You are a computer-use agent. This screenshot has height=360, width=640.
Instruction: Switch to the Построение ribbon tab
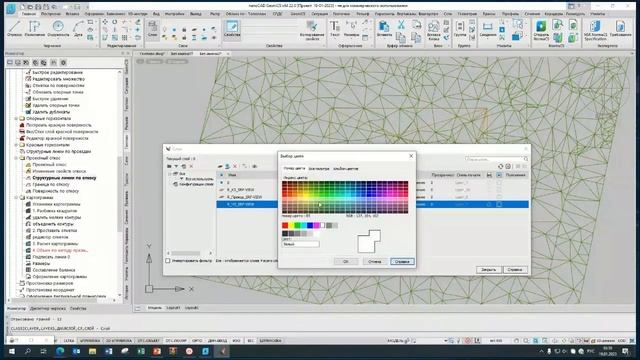tap(51, 14)
